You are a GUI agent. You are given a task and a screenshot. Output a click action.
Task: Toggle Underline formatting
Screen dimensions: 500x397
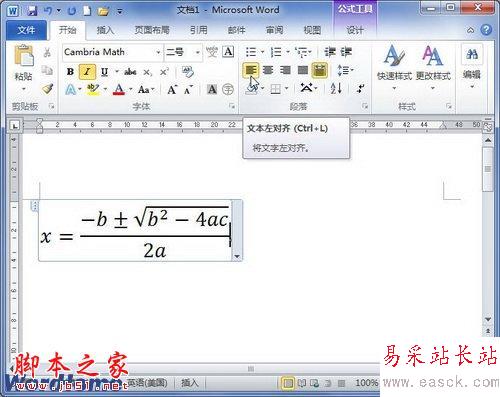104,71
